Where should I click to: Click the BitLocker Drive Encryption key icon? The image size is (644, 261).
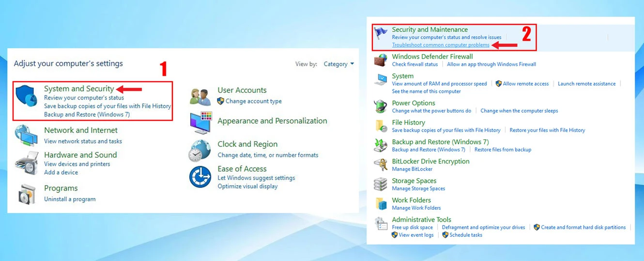pos(381,164)
